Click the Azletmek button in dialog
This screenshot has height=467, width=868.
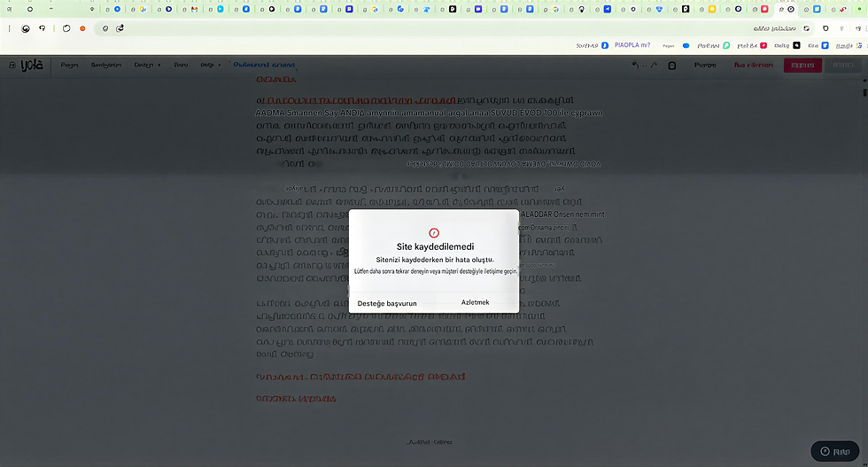pos(475,302)
